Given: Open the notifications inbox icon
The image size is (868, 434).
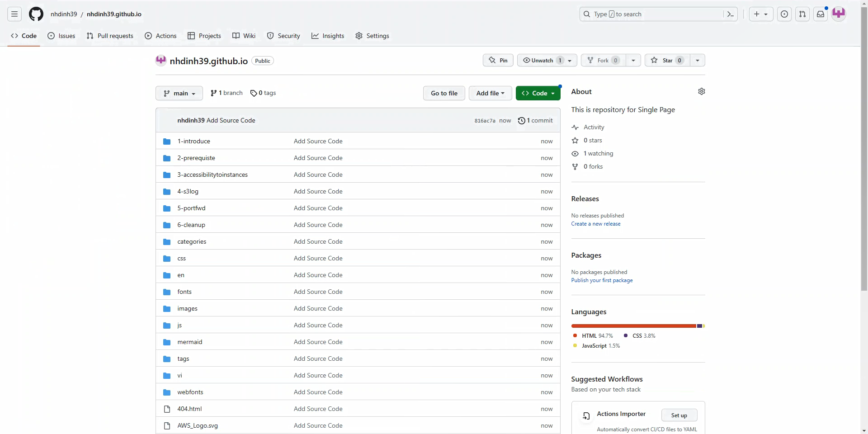Looking at the screenshot, I should [821, 14].
